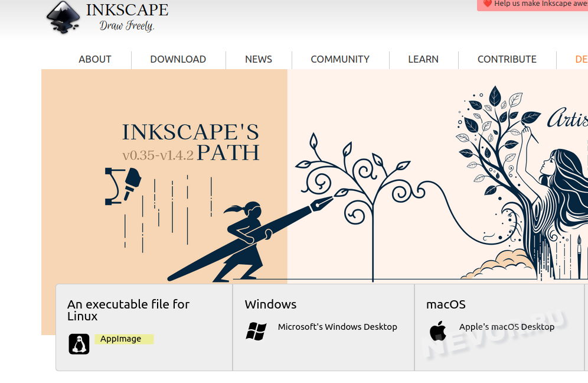The image size is (588, 383).
Task: Click the red heart donation icon
Action: [487, 4]
